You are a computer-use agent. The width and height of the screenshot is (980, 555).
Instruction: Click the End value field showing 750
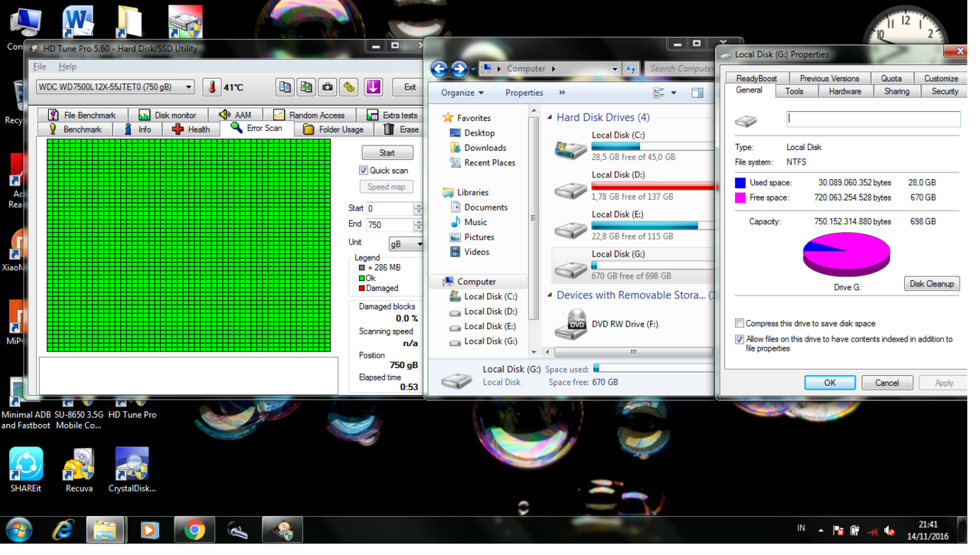pos(390,225)
